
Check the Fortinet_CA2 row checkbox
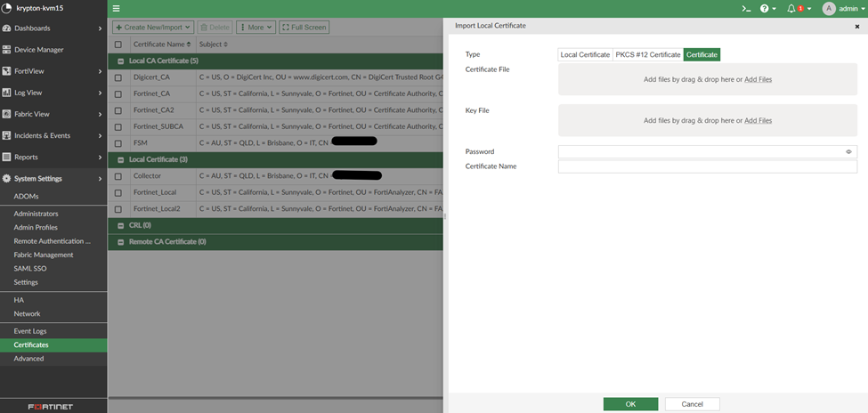coord(118,110)
